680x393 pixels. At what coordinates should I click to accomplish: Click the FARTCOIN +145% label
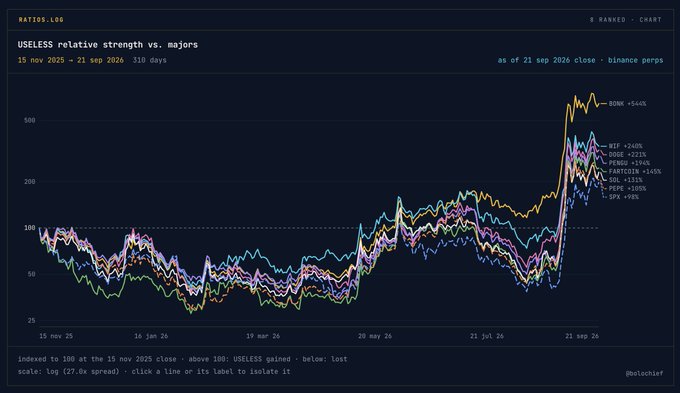(x=635, y=171)
